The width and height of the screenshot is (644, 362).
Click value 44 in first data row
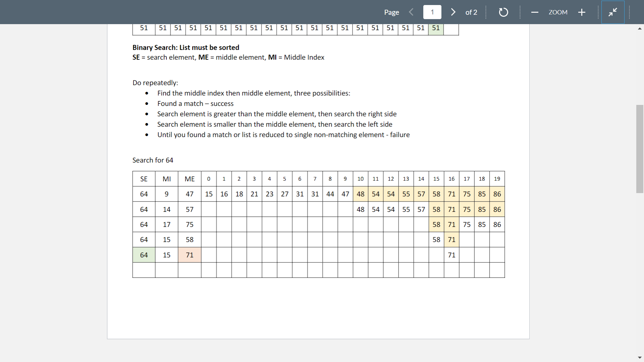tap(330, 194)
